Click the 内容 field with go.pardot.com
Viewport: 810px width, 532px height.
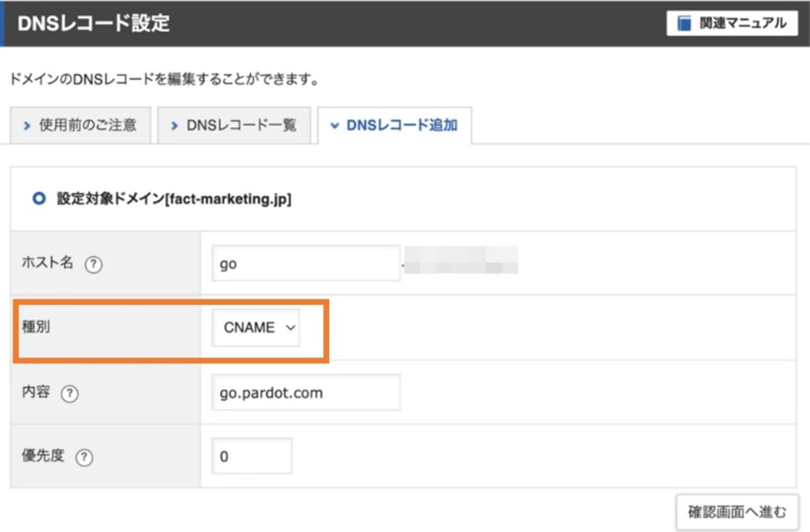(x=306, y=393)
